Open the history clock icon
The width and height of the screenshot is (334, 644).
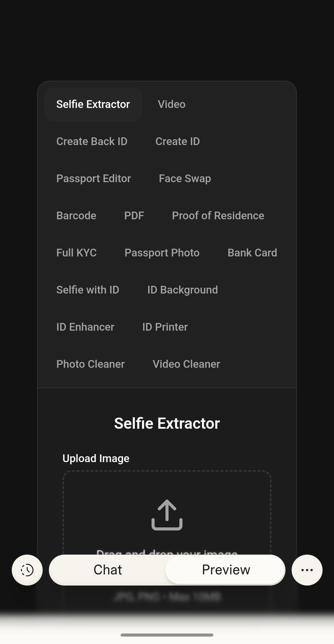(27, 570)
